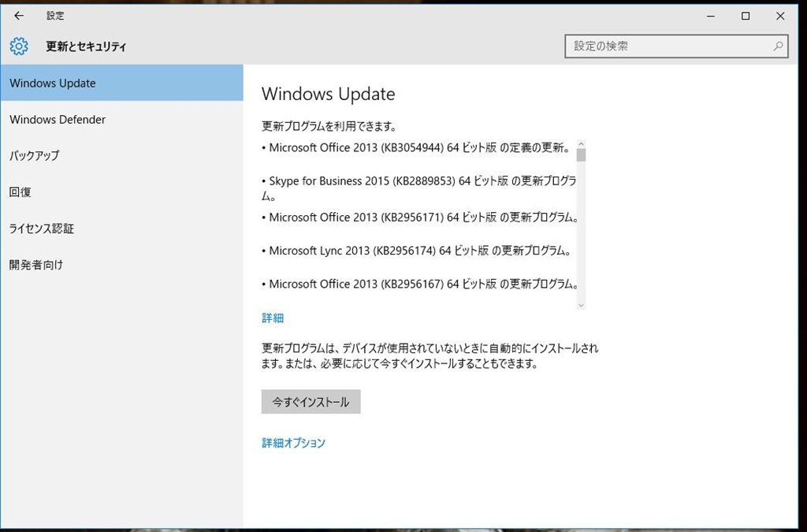Open Windows Defender section

point(122,119)
